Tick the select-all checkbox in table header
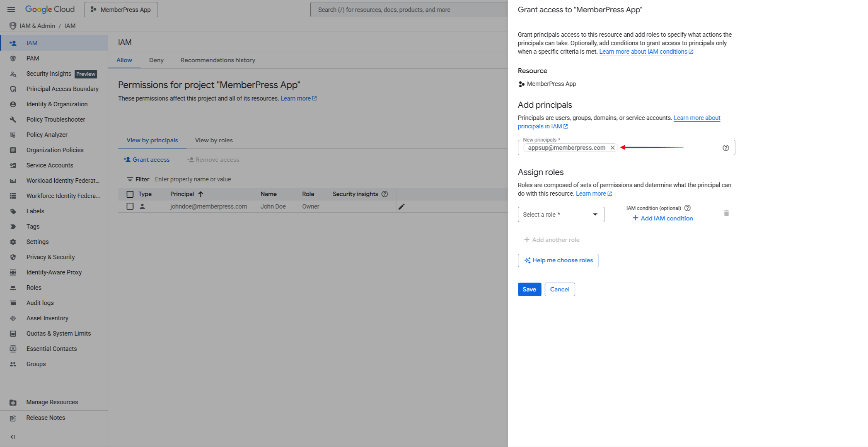 click(x=130, y=194)
